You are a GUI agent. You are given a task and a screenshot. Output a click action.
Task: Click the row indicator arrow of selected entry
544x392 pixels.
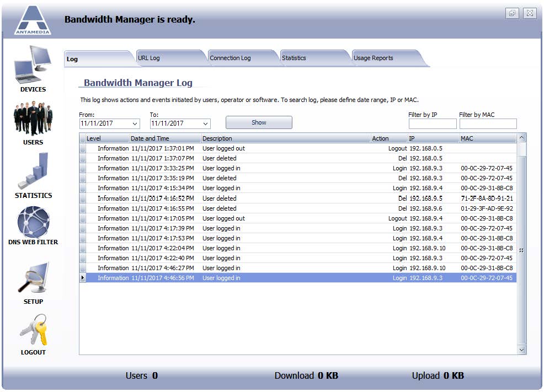(x=83, y=278)
